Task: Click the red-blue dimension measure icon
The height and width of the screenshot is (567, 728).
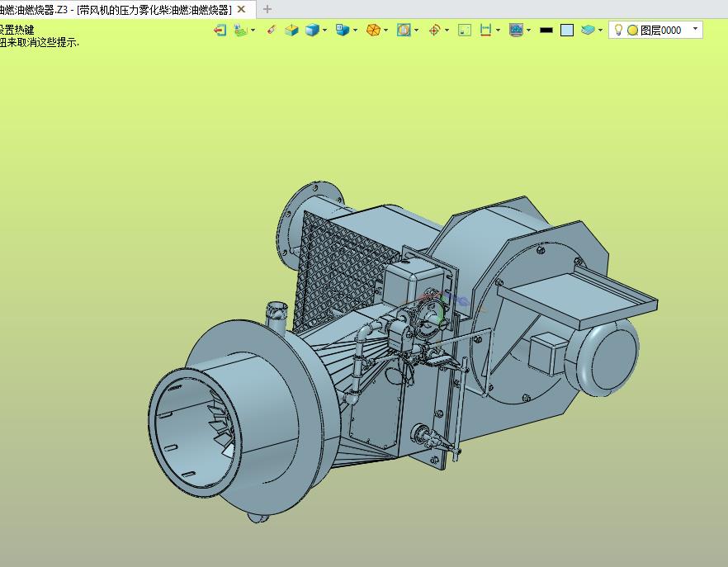Action: (x=485, y=31)
